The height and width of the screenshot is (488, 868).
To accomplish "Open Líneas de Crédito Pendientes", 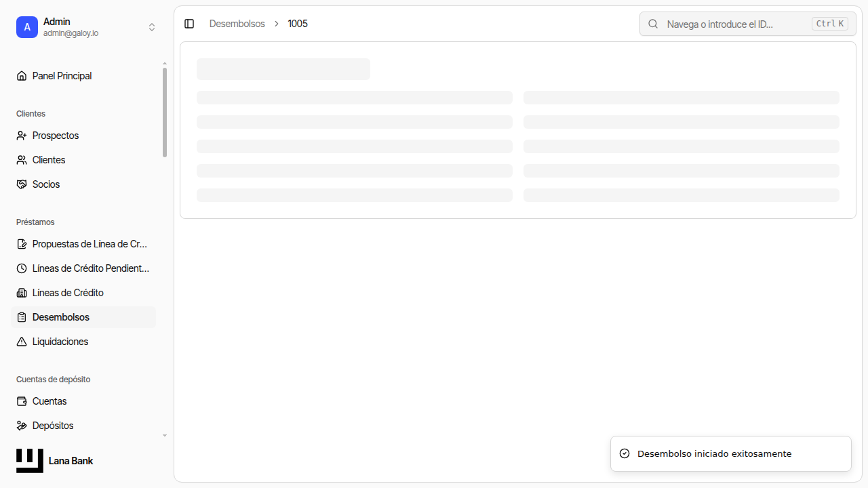I will pos(83,268).
